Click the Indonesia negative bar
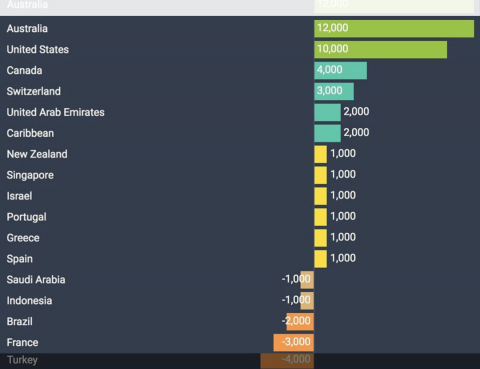This screenshot has width=480, height=369. 307,301
